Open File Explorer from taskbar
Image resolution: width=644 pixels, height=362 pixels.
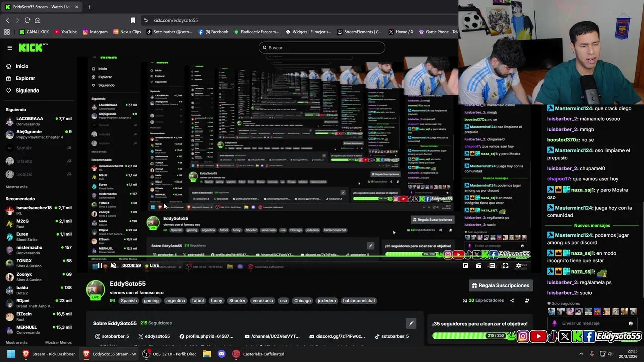(207, 354)
